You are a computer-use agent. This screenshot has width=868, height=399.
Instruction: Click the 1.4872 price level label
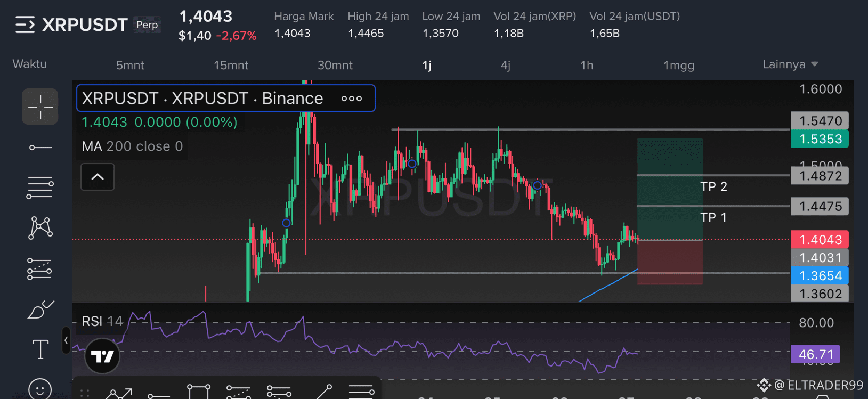[820, 176]
